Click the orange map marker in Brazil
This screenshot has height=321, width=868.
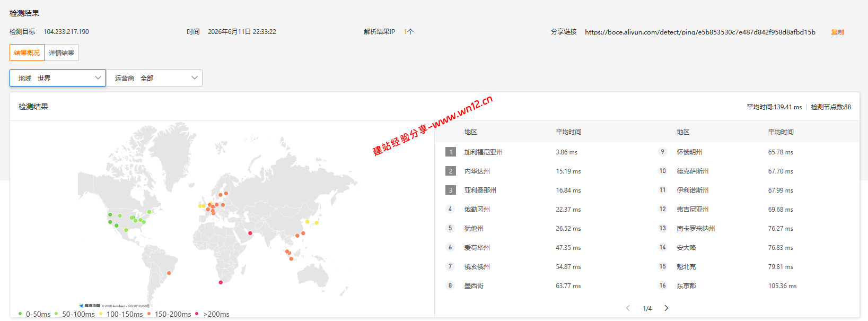pos(169,273)
